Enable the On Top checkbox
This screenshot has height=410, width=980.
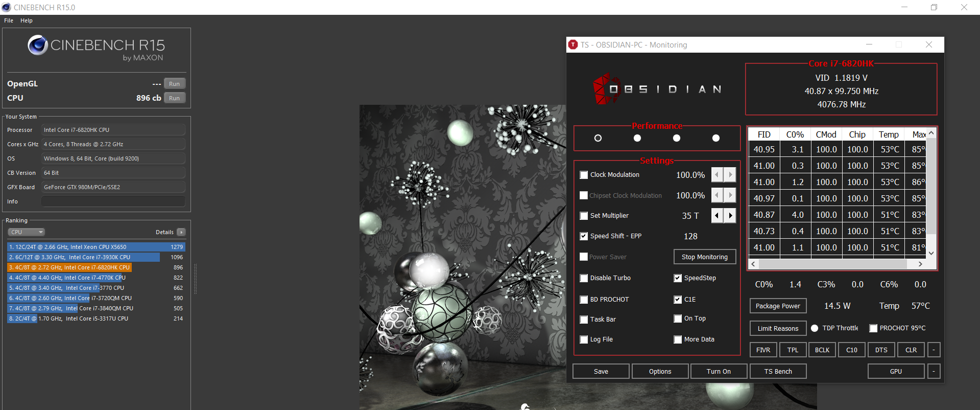[x=678, y=318]
